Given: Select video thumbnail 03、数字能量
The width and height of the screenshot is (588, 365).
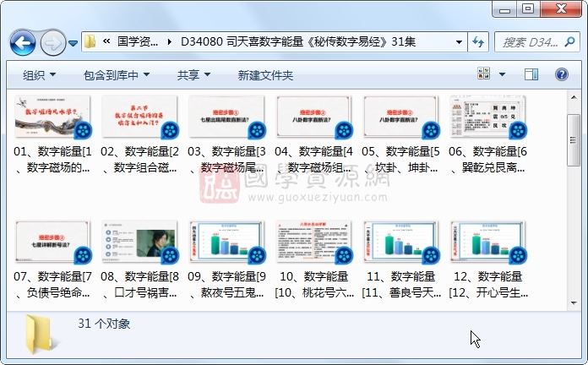Looking at the screenshot, I should pos(226,117).
